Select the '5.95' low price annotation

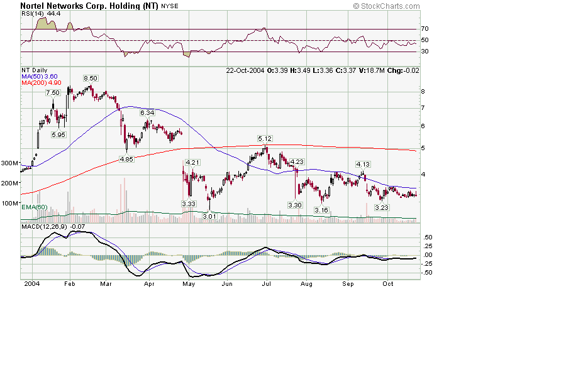(x=58, y=135)
